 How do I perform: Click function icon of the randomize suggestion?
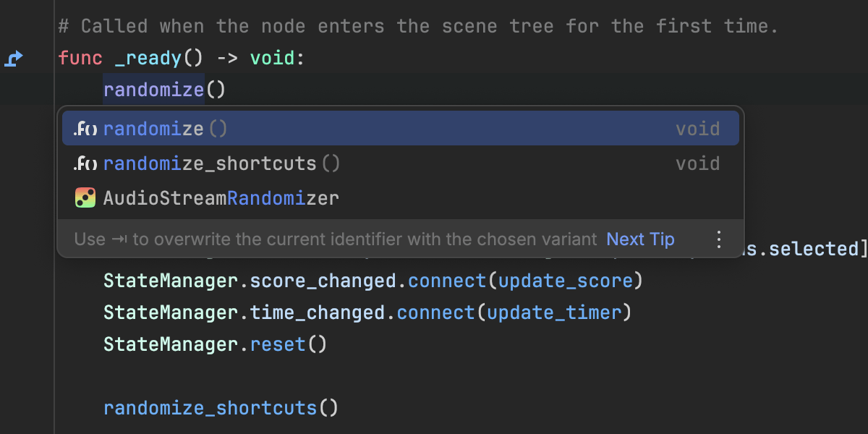85,129
